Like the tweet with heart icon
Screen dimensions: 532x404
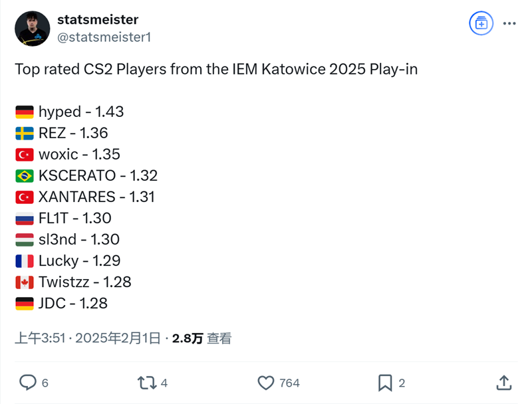point(266,383)
